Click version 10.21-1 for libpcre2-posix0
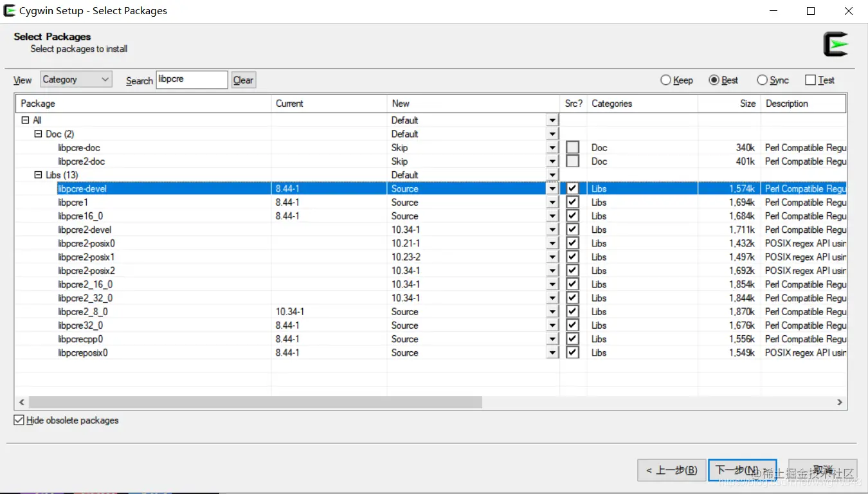This screenshot has height=494, width=868. tap(406, 243)
